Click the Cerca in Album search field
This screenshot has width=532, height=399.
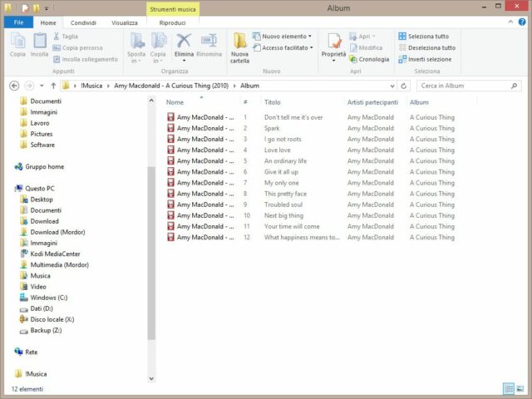[x=465, y=86]
